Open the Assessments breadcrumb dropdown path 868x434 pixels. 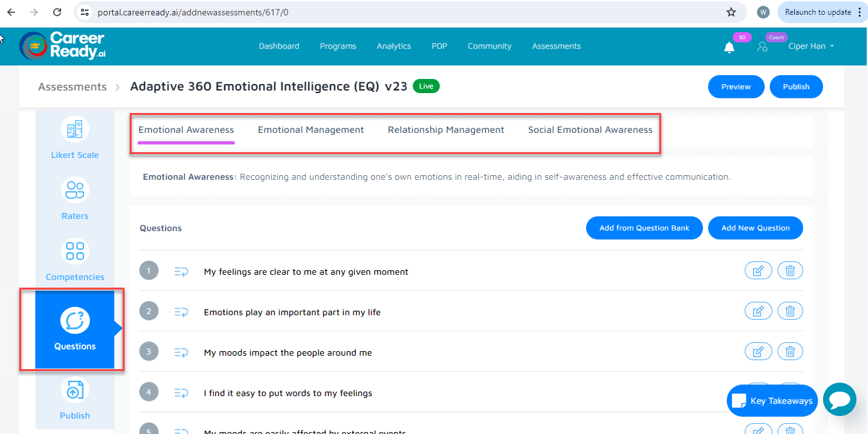click(72, 86)
